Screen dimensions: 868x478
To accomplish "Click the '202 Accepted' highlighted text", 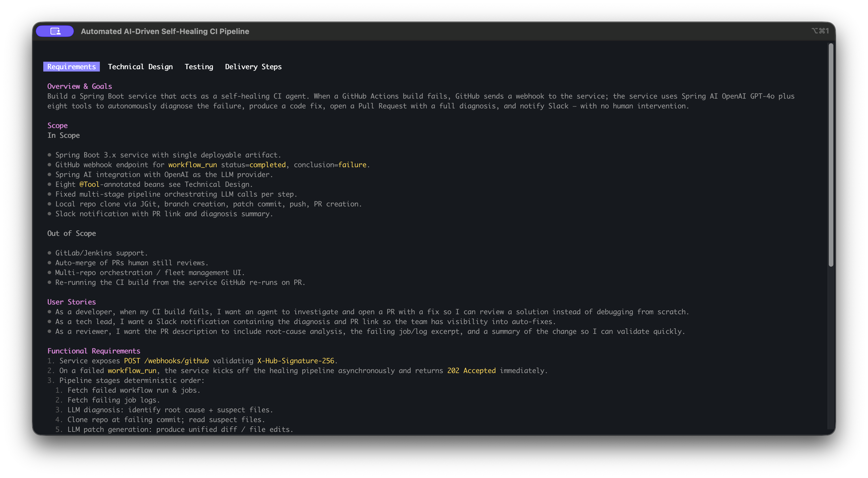I will tap(472, 371).
